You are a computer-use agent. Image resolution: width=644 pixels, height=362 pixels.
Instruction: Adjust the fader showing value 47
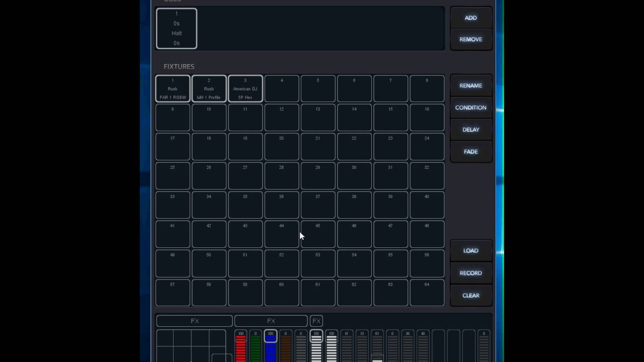[x=347, y=346]
